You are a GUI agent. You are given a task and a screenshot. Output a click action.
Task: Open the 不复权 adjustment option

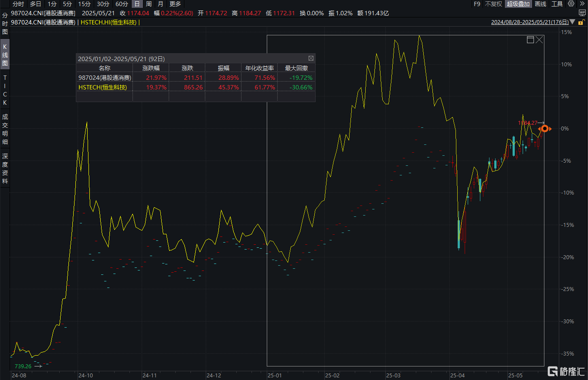point(493,4)
